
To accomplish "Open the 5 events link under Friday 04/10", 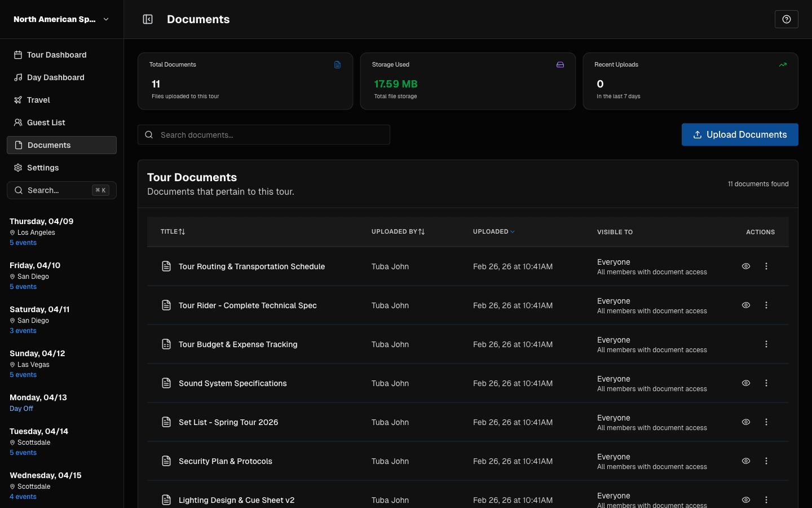I will pos(23,286).
